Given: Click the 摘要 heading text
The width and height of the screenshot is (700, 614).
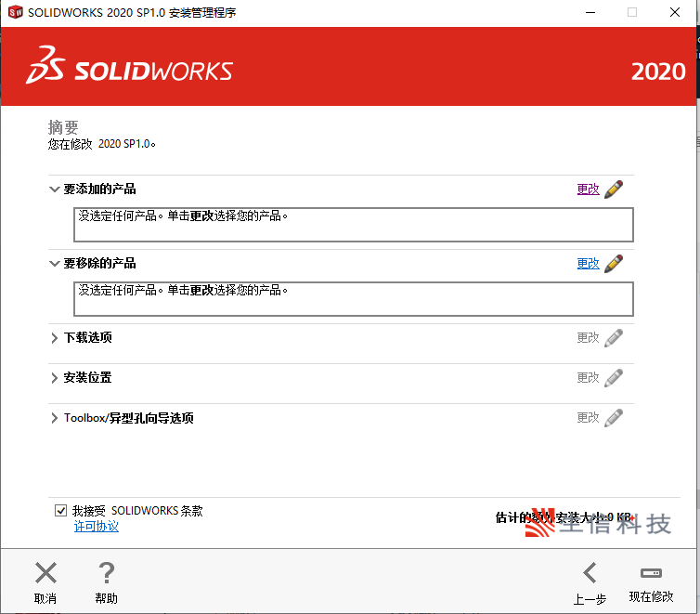Looking at the screenshot, I should coord(63,127).
